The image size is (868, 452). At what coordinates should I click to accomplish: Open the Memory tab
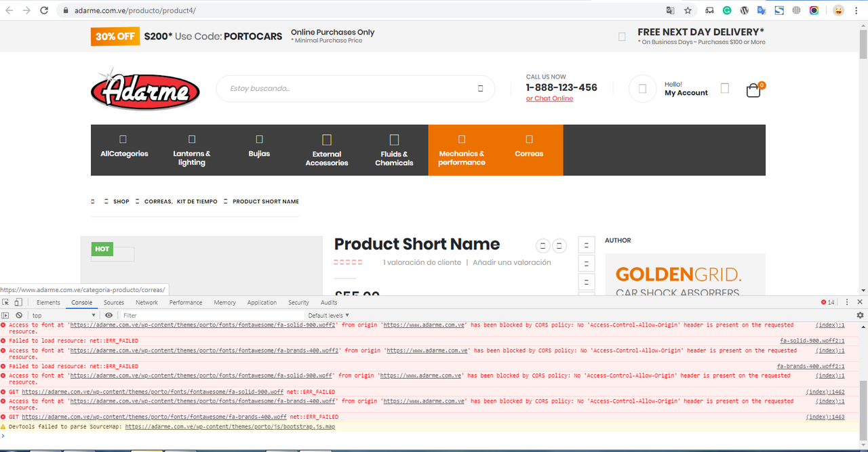click(224, 302)
